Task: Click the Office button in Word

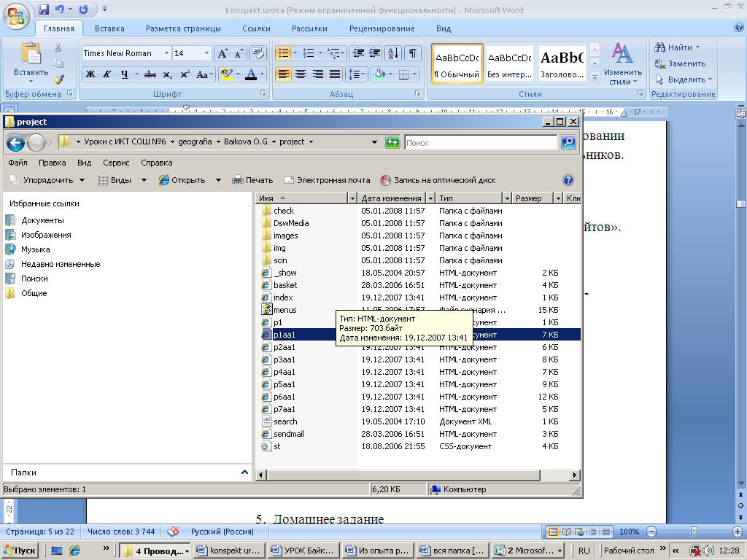Action: 16,16
